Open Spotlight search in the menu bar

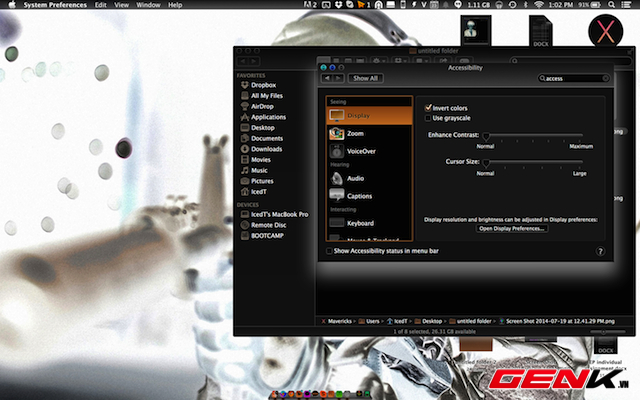coord(611,5)
